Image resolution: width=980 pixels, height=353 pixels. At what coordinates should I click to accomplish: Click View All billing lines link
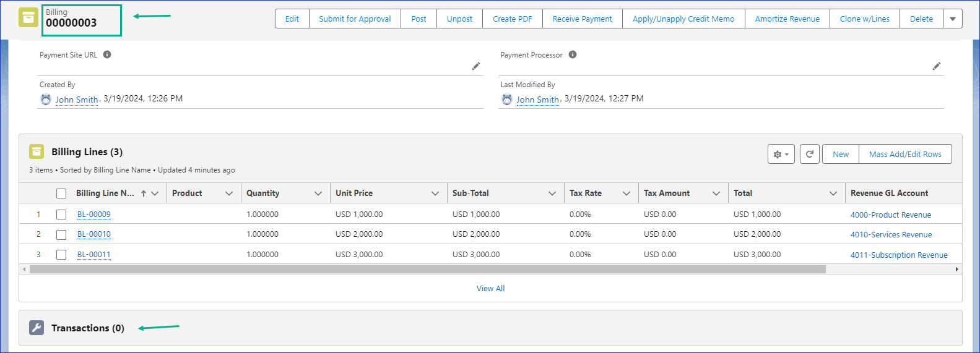tap(490, 289)
